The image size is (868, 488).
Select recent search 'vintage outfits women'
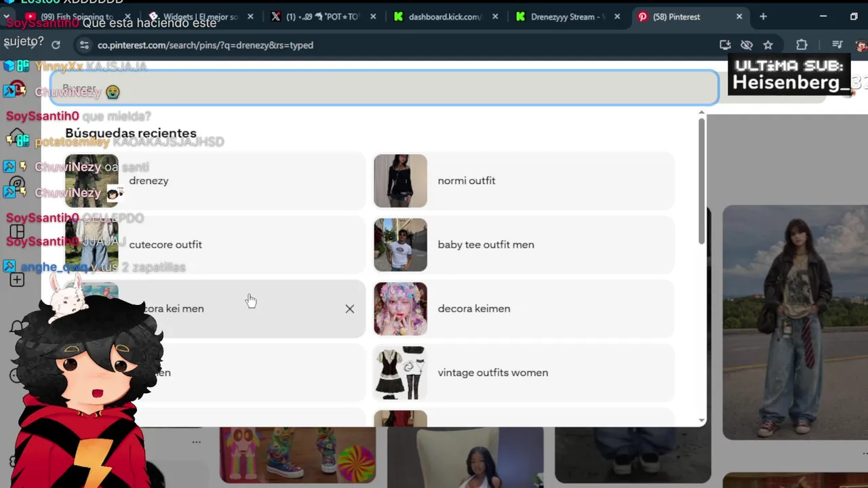point(524,373)
